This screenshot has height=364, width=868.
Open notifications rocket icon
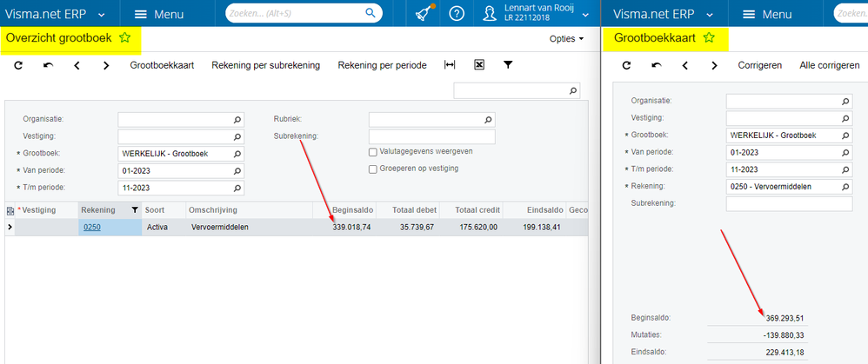(x=424, y=13)
